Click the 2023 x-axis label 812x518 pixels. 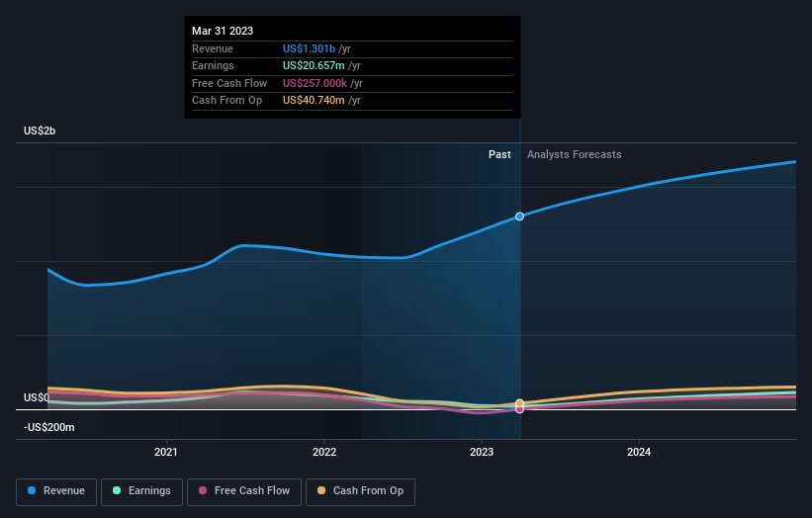click(482, 452)
